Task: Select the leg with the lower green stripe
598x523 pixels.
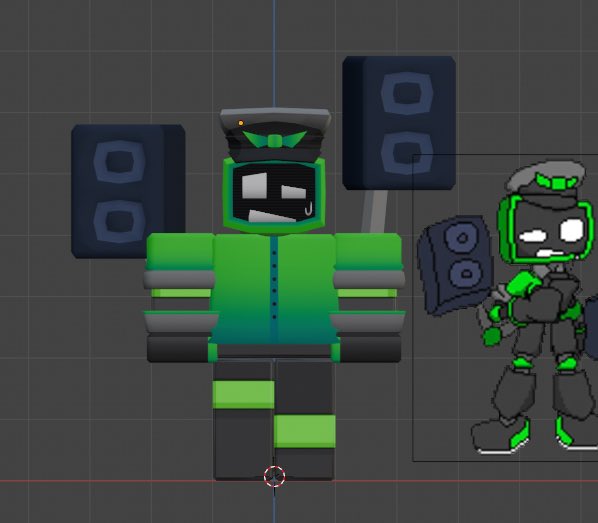Action: 304,419
